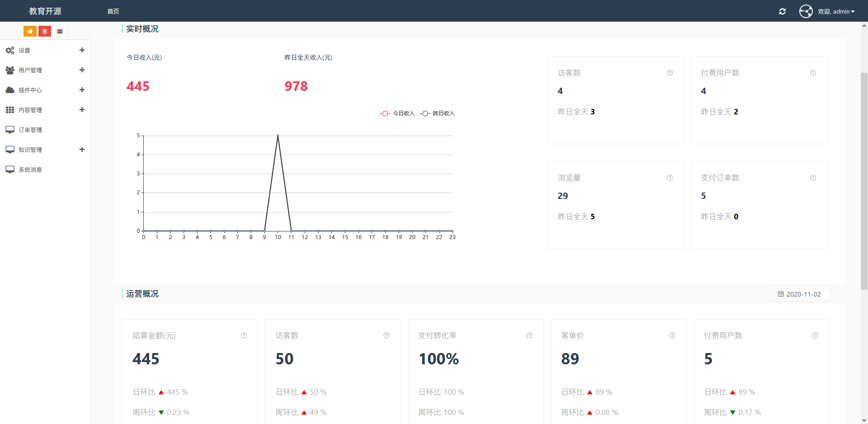This screenshot has height=424, width=868.
Task: Click yesterday's income value 978
Action: click(x=296, y=86)
